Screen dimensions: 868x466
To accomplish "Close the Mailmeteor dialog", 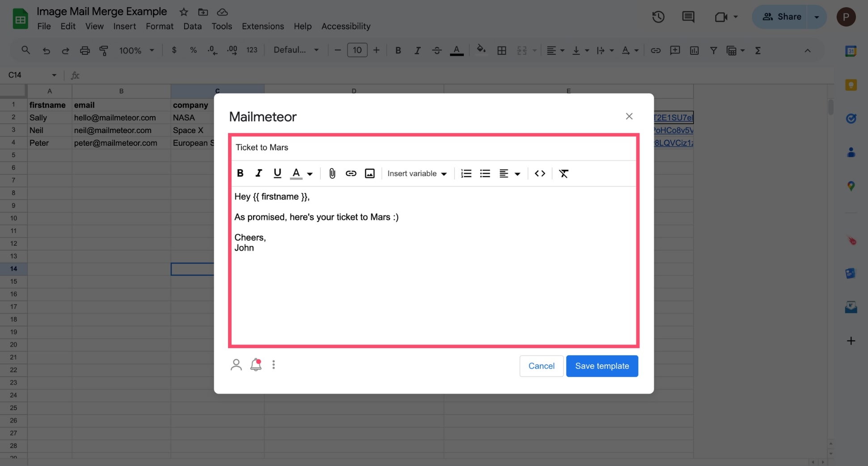I will coord(629,116).
